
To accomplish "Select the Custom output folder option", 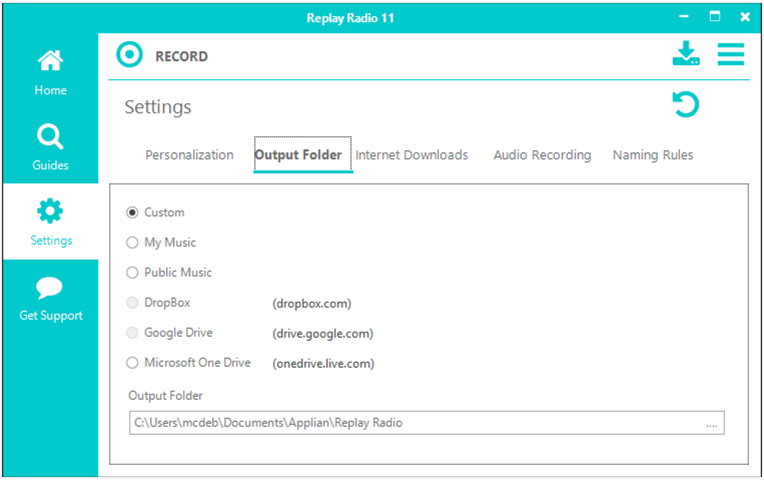I will point(155,212).
